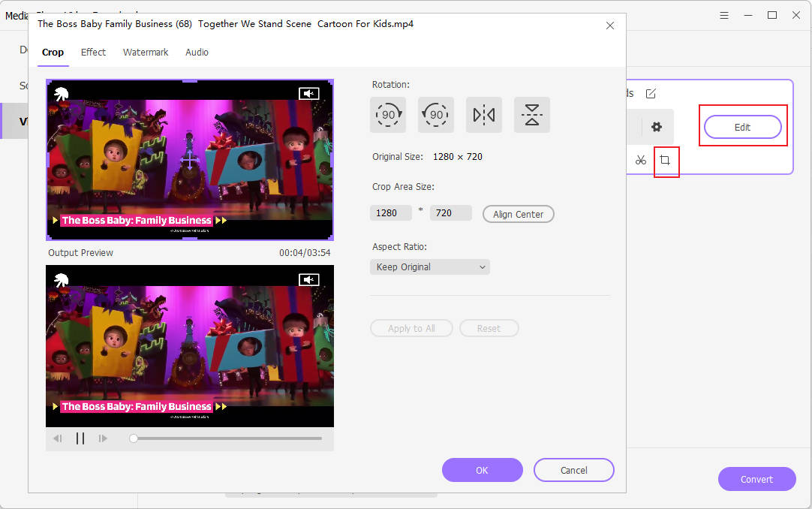
Task: Step to the previous frame in the preview
Action: pos(58,438)
